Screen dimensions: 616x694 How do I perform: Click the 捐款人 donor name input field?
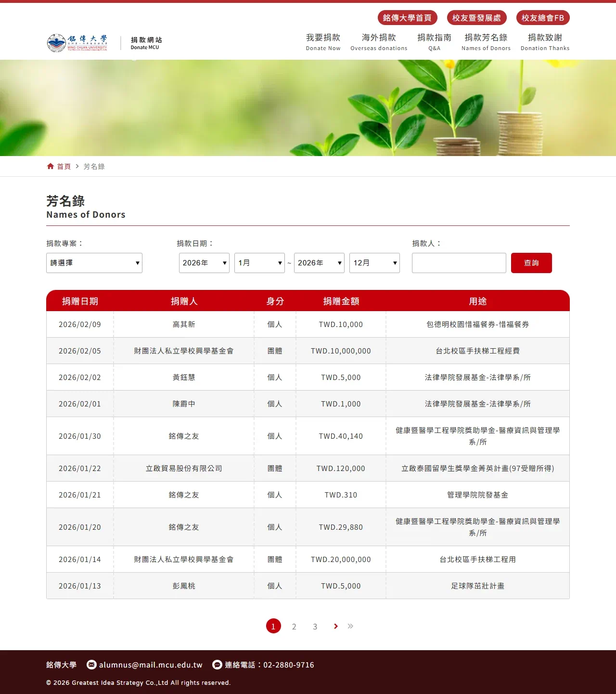pyautogui.click(x=459, y=263)
